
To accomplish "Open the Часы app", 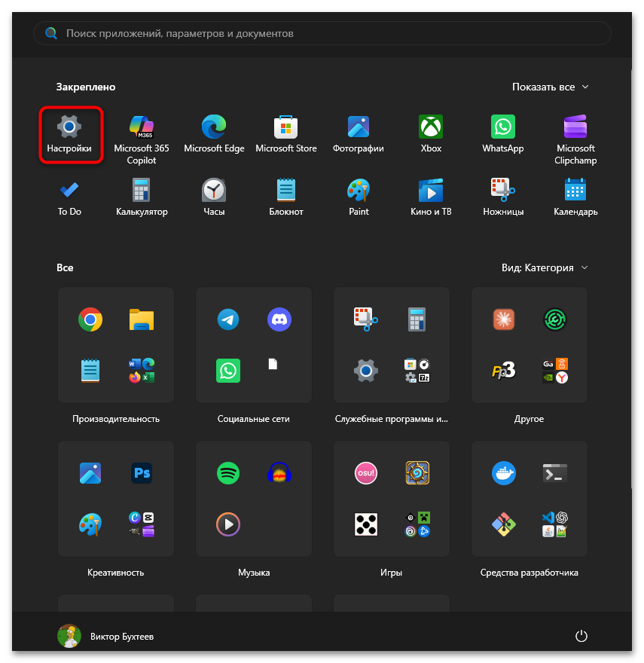I will point(214,197).
